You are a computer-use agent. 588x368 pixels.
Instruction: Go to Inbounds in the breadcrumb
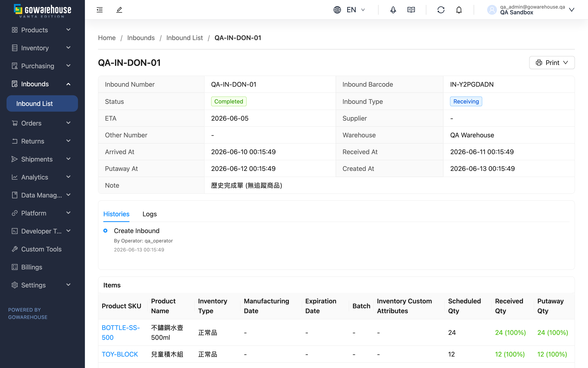pyautogui.click(x=141, y=38)
